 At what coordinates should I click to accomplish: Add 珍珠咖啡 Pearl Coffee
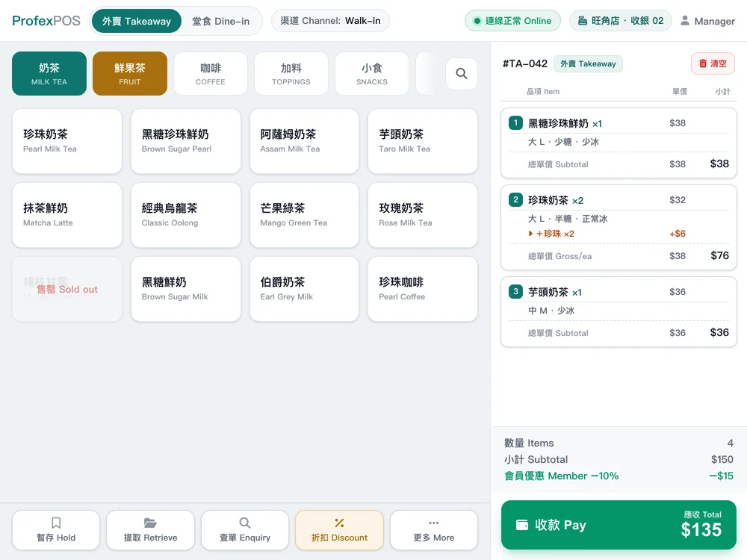pos(423,289)
